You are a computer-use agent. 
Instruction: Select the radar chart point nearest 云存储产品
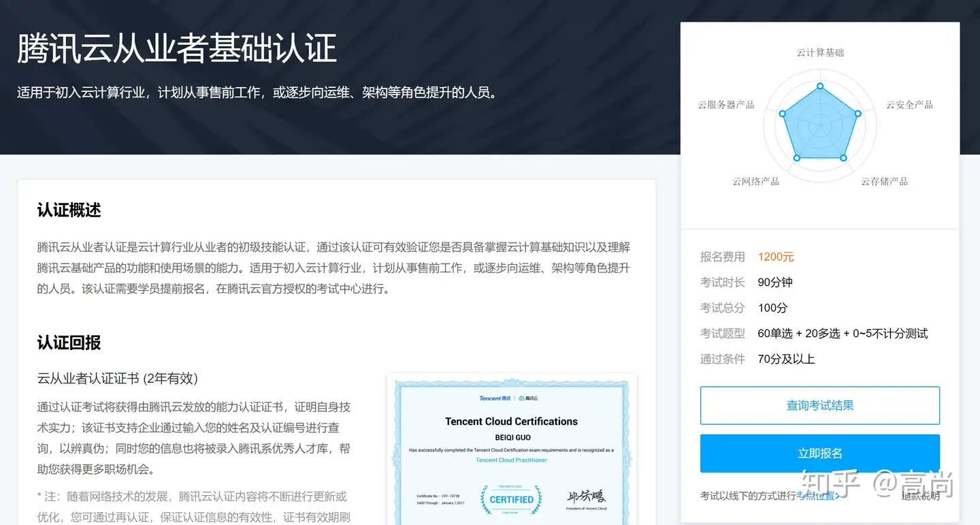pyautogui.click(x=843, y=158)
